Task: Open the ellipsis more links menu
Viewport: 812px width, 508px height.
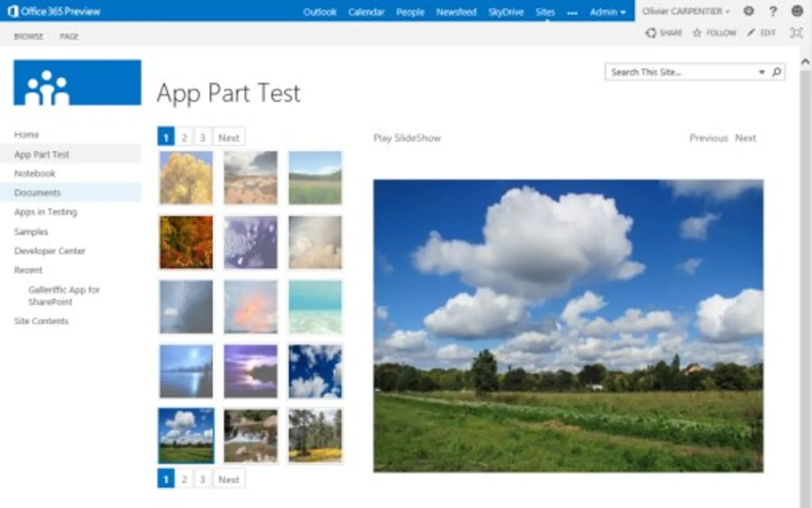Action: 572,12
